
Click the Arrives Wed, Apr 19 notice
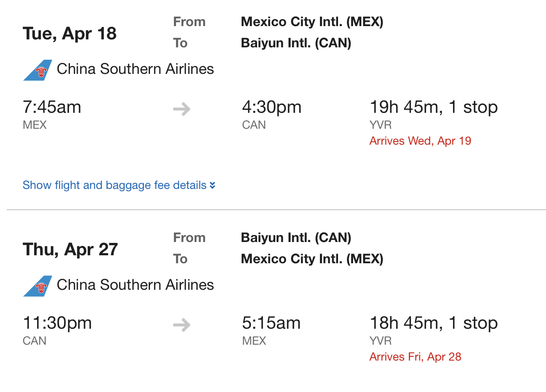coord(420,140)
